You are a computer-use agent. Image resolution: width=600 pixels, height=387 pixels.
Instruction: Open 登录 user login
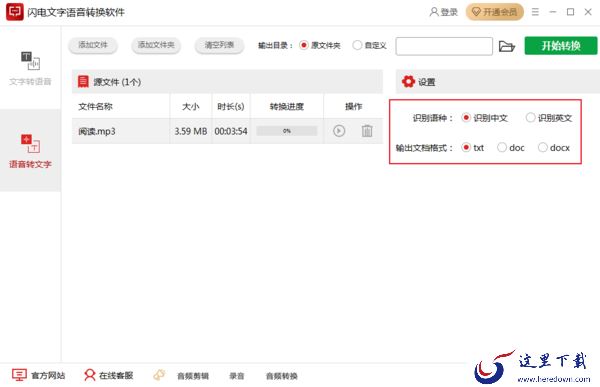click(443, 12)
